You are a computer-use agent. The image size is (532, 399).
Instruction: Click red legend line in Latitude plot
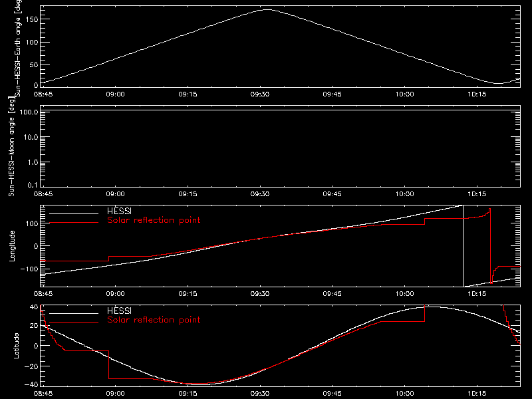74,323
